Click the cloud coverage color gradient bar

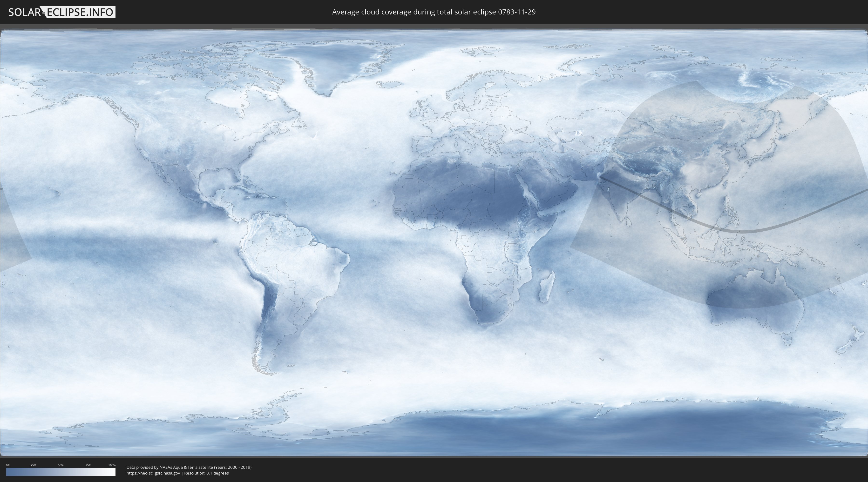pyautogui.click(x=61, y=472)
